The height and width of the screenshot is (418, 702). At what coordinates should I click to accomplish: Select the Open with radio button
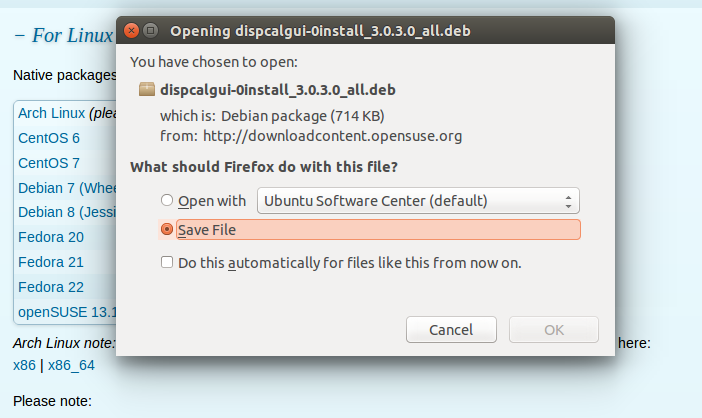(x=167, y=200)
